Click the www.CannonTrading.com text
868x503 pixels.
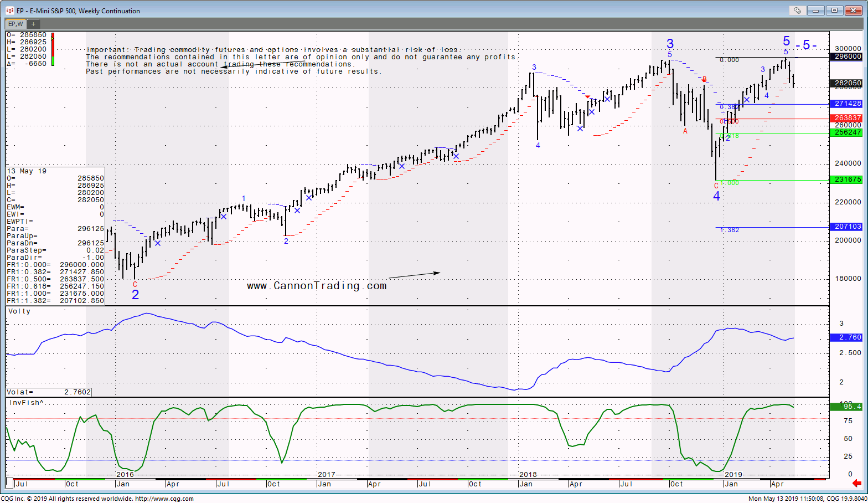click(x=317, y=286)
